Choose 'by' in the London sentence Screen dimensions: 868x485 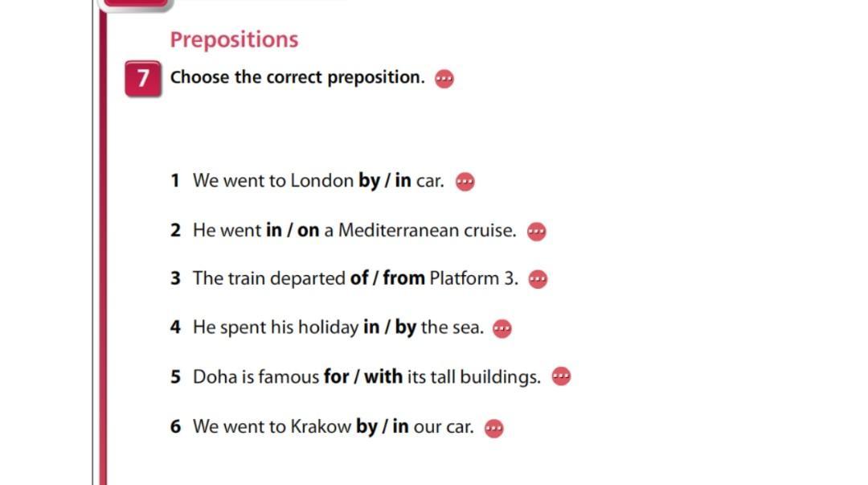click(x=369, y=181)
